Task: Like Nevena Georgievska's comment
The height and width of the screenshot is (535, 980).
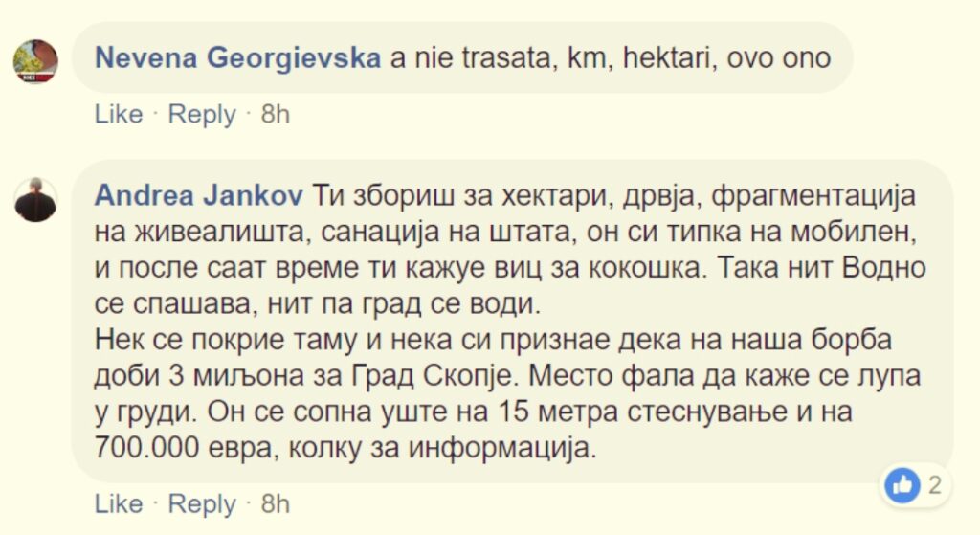Action: (117, 115)
